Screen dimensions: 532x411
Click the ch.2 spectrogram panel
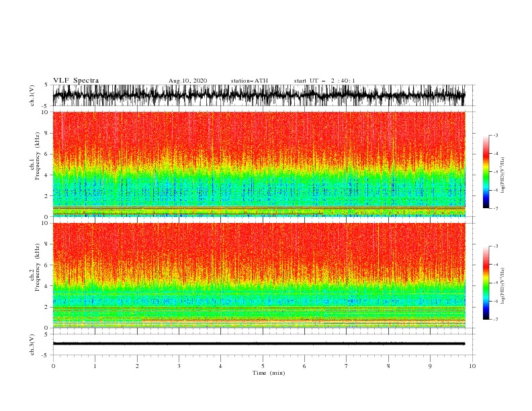(x=259, y=275)
